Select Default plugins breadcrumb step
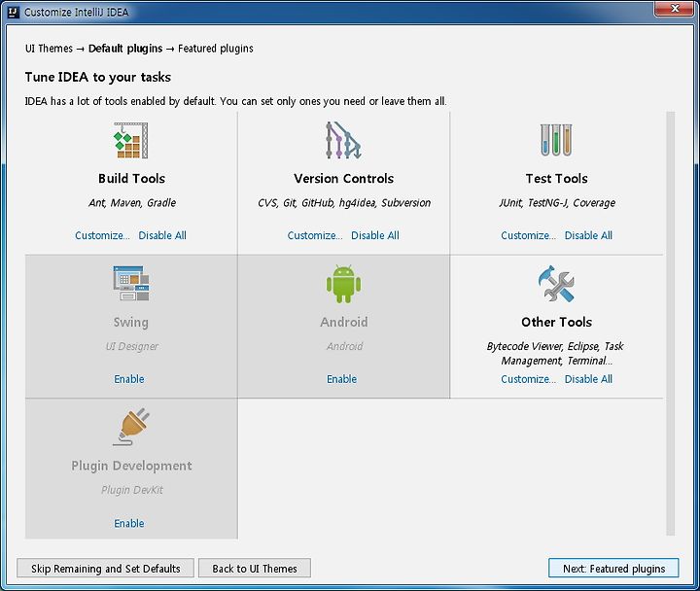Screen dimensions: 700x591 [125, 49]
